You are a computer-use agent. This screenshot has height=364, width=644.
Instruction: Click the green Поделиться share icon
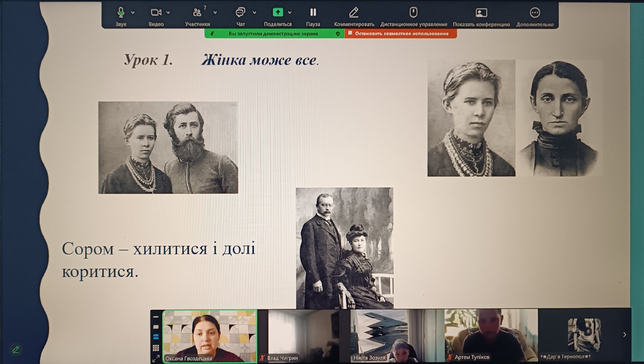(x=278, y=12)
